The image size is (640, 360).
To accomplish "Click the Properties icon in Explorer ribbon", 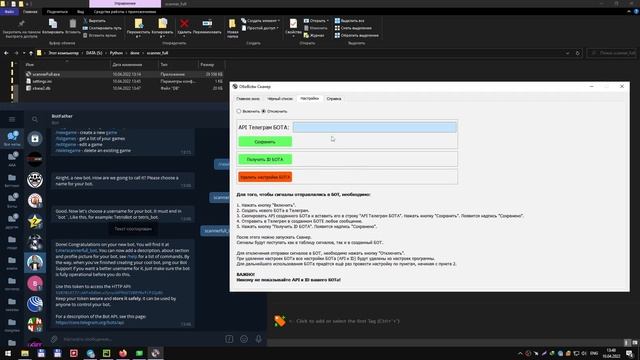I will (293, 24).
